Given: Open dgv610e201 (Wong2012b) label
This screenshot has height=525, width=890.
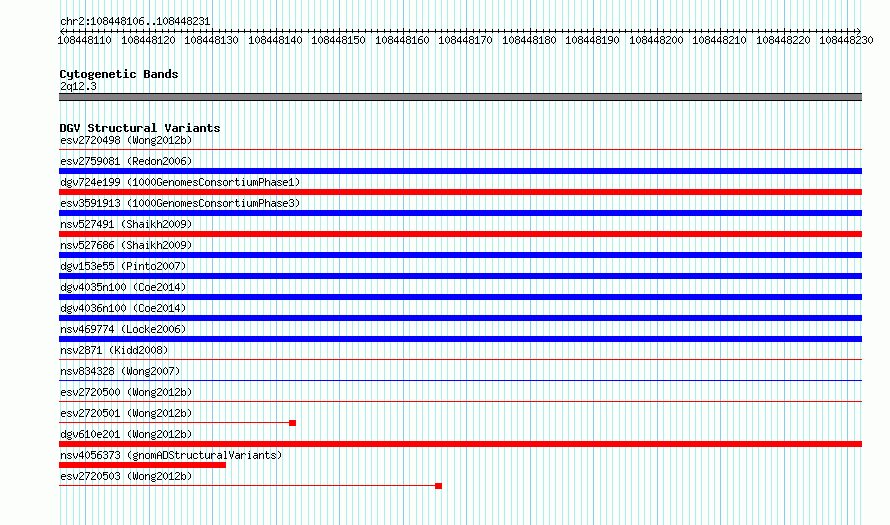Looking at the screenshot, I should click(x=126, y=434).
